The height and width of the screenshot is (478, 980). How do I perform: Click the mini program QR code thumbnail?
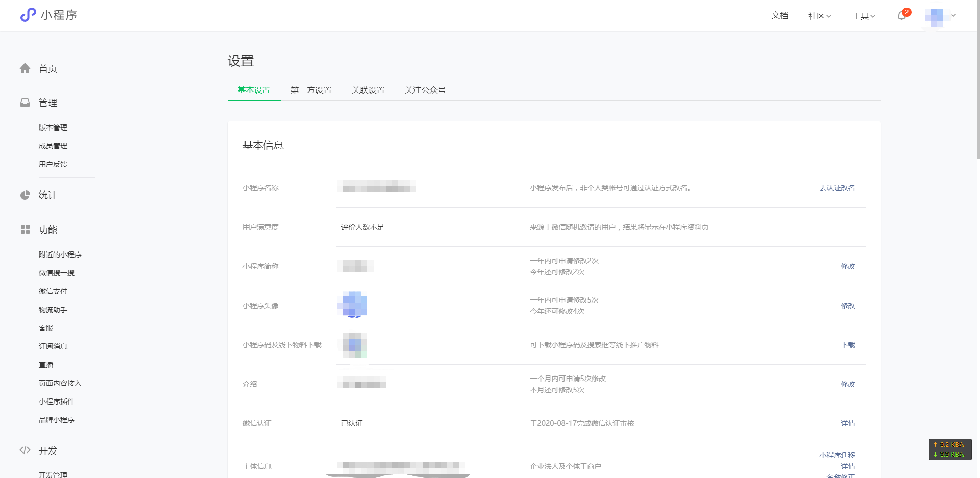click(x=353, y=345)
